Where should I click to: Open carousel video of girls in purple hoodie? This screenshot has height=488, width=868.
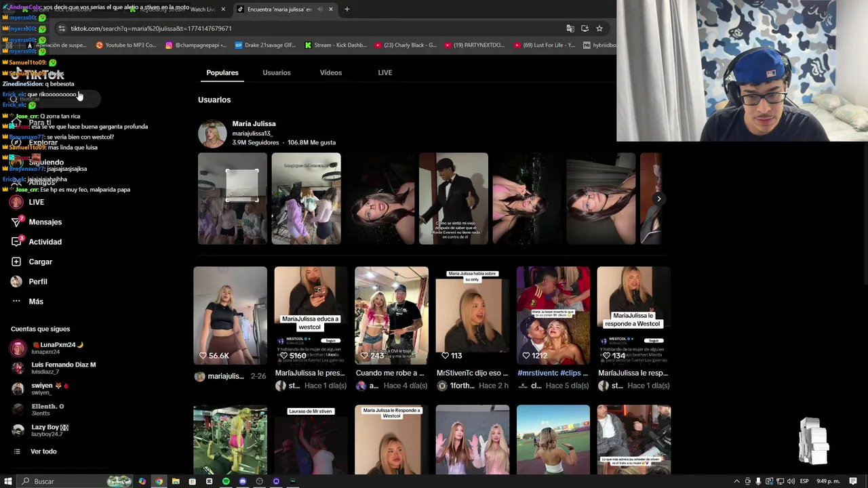click(x=306, y=199)
